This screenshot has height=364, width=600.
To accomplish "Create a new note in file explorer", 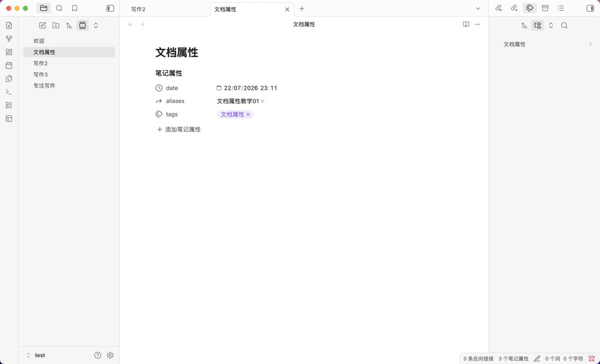I will pyautogui.click(x=42, y=25).
